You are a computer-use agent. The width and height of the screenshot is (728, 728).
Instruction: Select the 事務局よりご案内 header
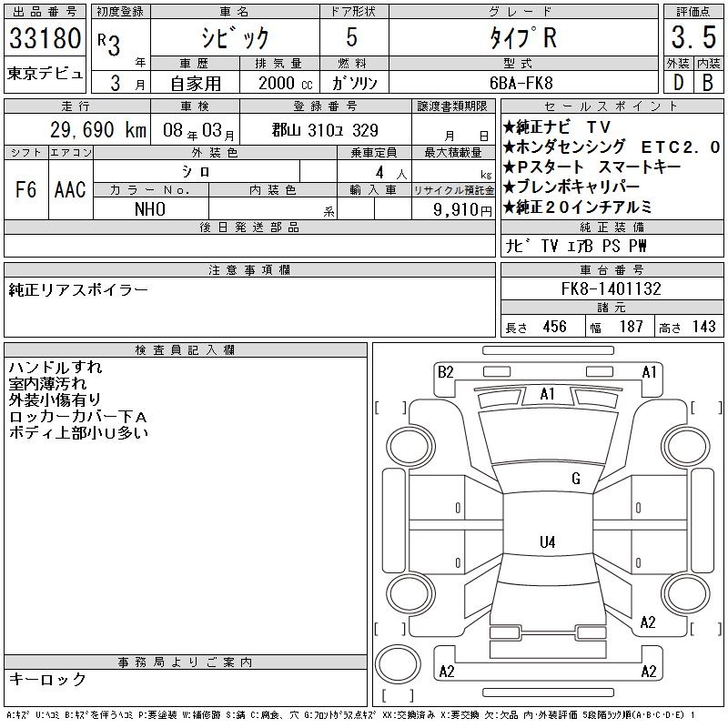click(x=186, y=662)
